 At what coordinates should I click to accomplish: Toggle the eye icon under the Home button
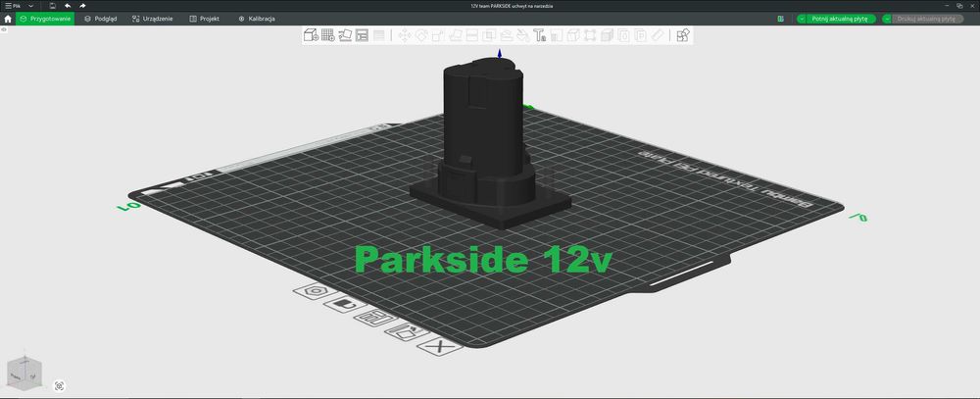4,29
